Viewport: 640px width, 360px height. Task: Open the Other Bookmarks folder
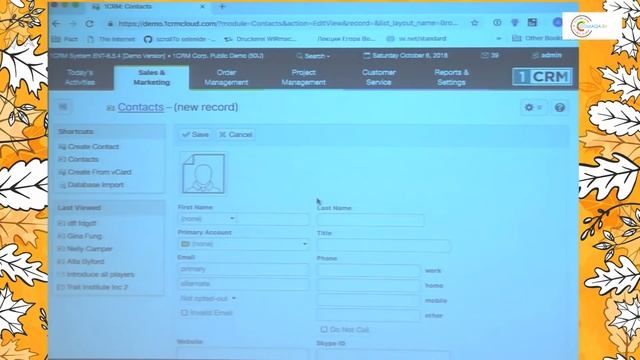click(x=538, y=38)
